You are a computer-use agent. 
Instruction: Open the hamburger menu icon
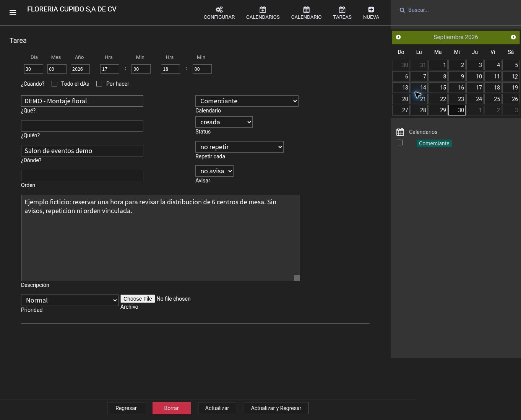tap(13, 13)
